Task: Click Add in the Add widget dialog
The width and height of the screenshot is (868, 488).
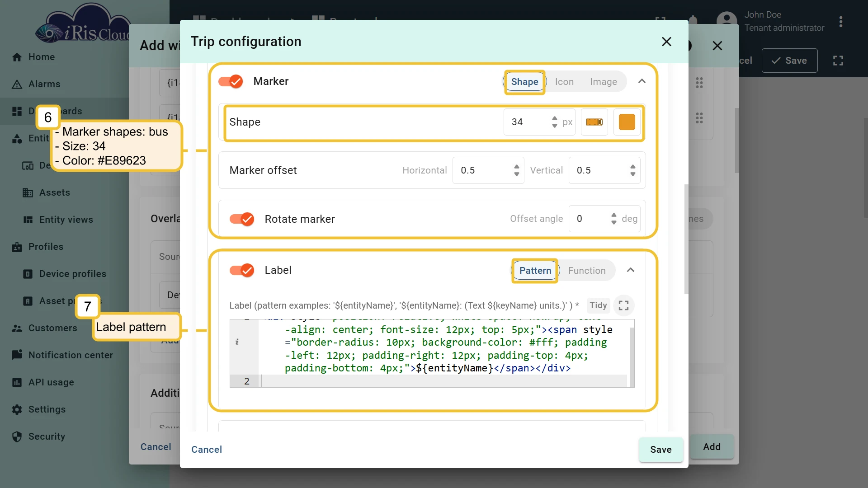Action: pyautogui.click(x=712, y=447)
